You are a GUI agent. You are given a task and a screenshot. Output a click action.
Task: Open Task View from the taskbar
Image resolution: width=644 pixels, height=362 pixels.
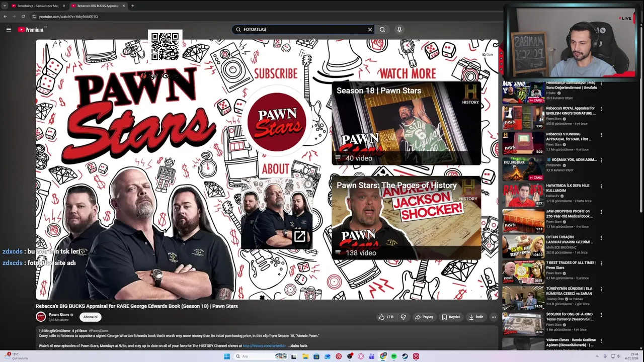click(294, 356)
